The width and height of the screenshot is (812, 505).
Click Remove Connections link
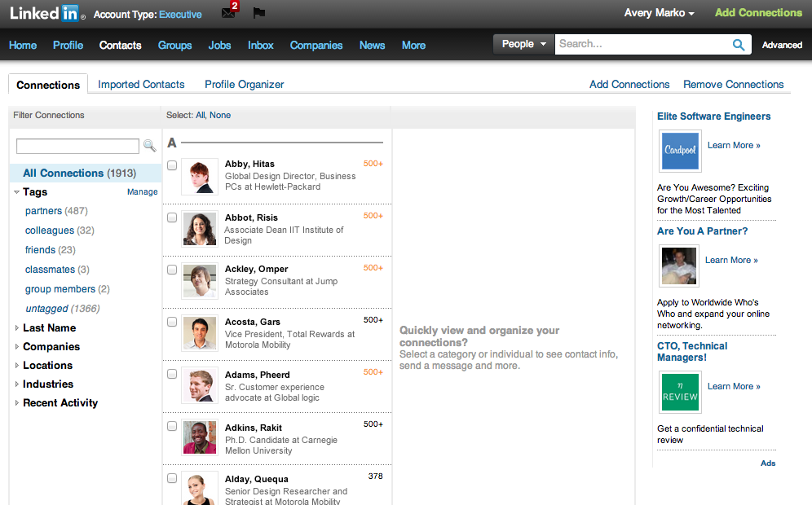point(733,85)
